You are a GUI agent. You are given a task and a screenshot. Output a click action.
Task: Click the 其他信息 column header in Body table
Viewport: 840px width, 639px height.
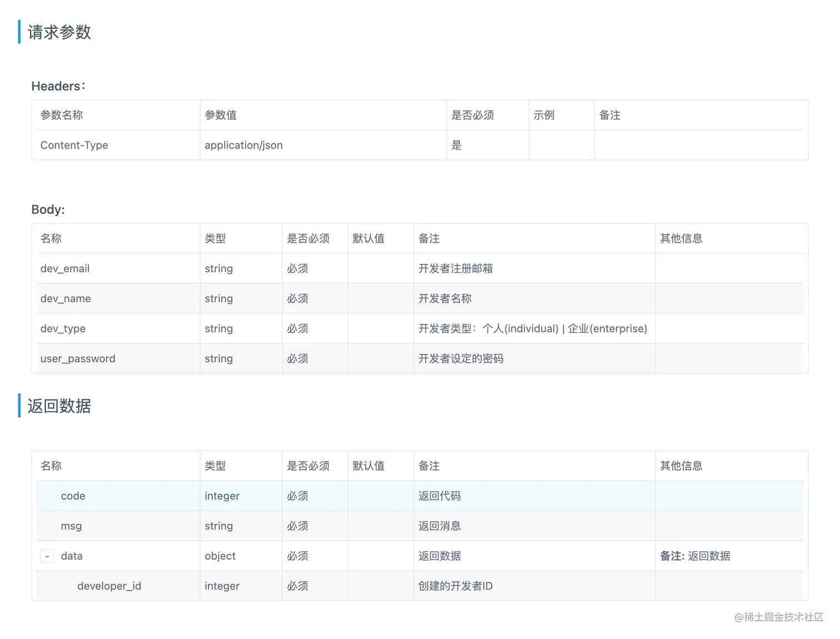coord(681,239)
